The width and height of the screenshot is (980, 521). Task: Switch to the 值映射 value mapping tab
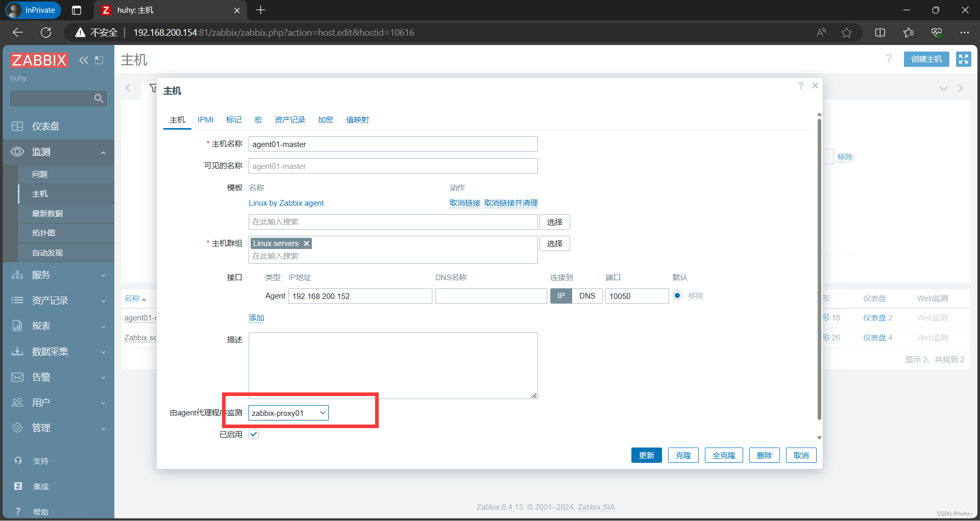pos(357,120)
